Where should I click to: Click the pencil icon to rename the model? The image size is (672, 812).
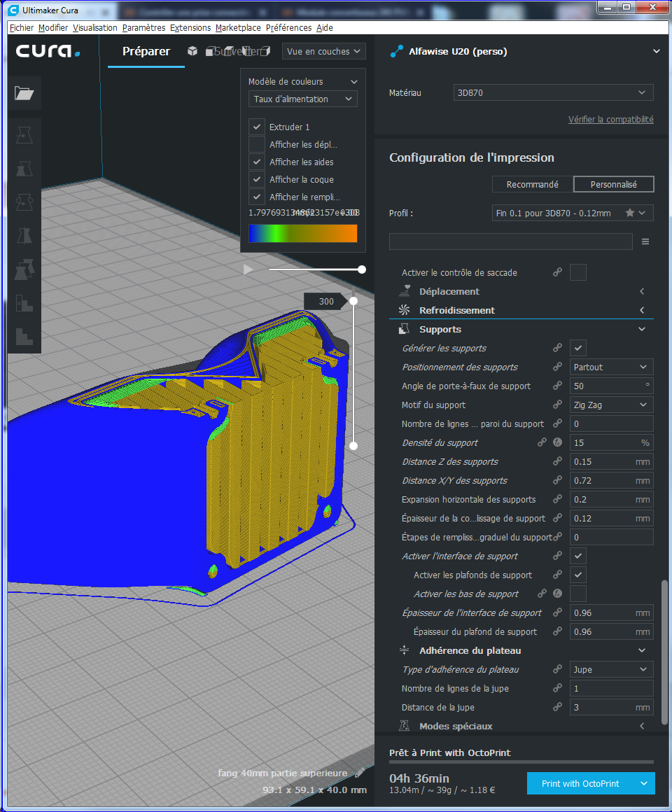(359, 773)
